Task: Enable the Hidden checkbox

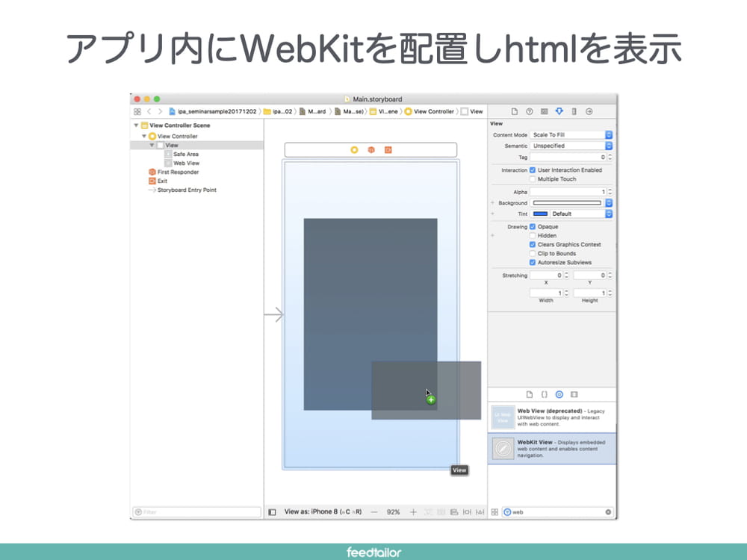Action: 533,236
